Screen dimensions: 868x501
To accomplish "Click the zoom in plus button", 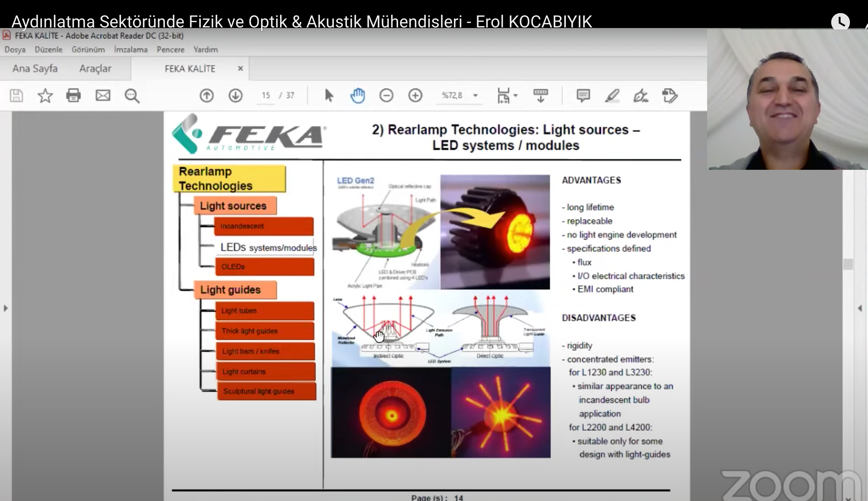I will click(x=415, y=95).
